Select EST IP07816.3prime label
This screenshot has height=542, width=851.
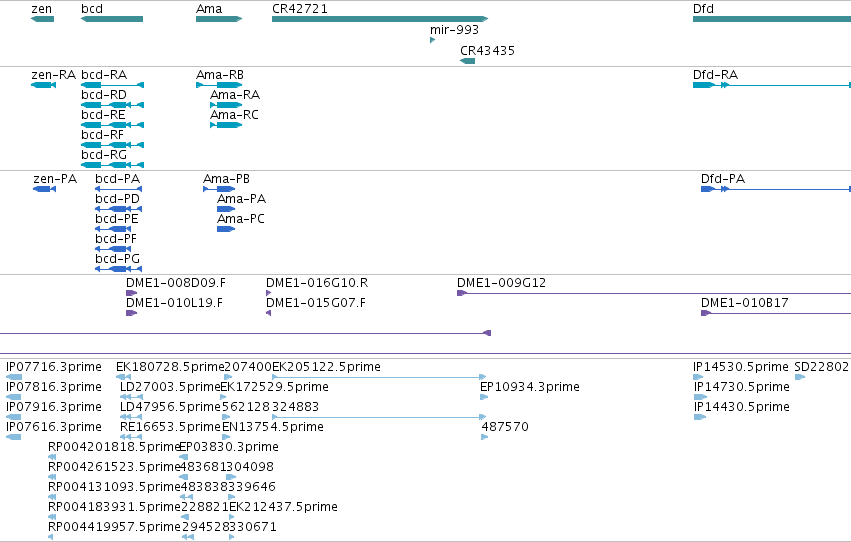[x=54, y=387]
